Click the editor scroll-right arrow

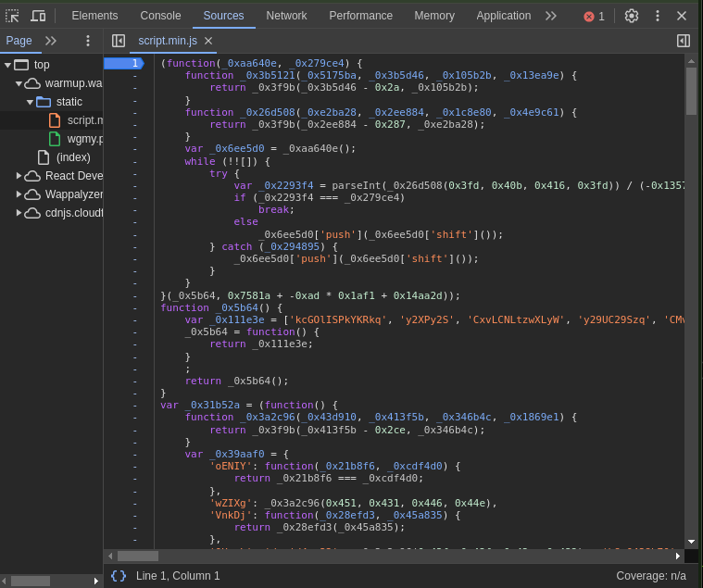coord(678,557)
